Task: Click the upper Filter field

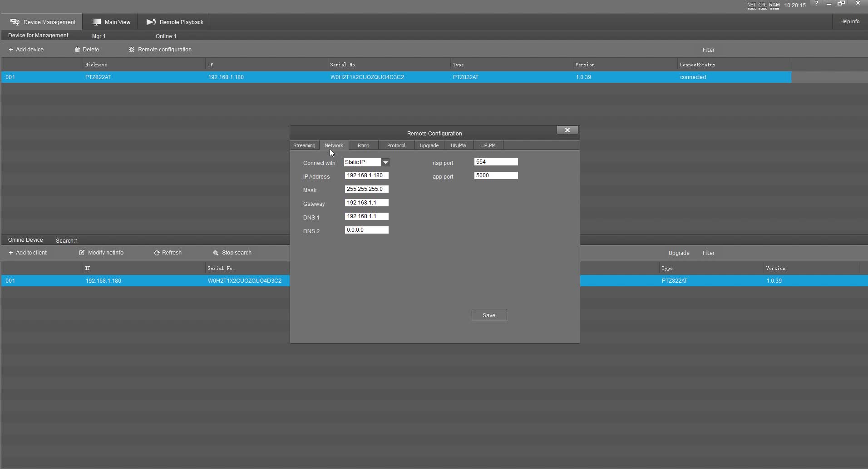Action: (708, 50)
